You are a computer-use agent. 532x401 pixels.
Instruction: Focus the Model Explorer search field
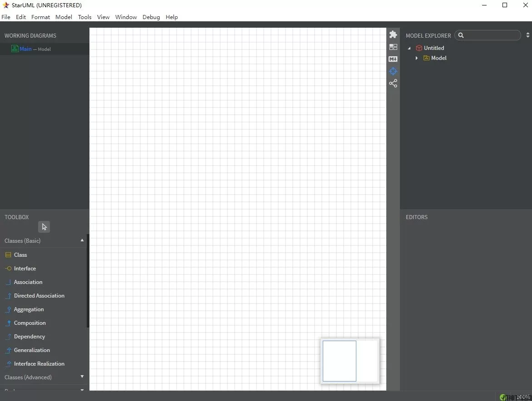coord(488,35)
